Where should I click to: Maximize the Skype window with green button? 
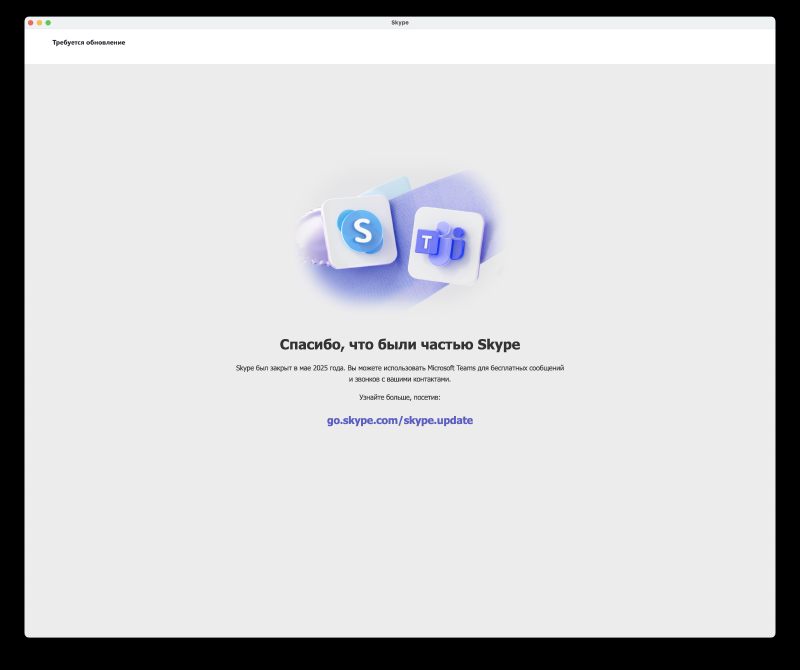click(x=48, y=22)
